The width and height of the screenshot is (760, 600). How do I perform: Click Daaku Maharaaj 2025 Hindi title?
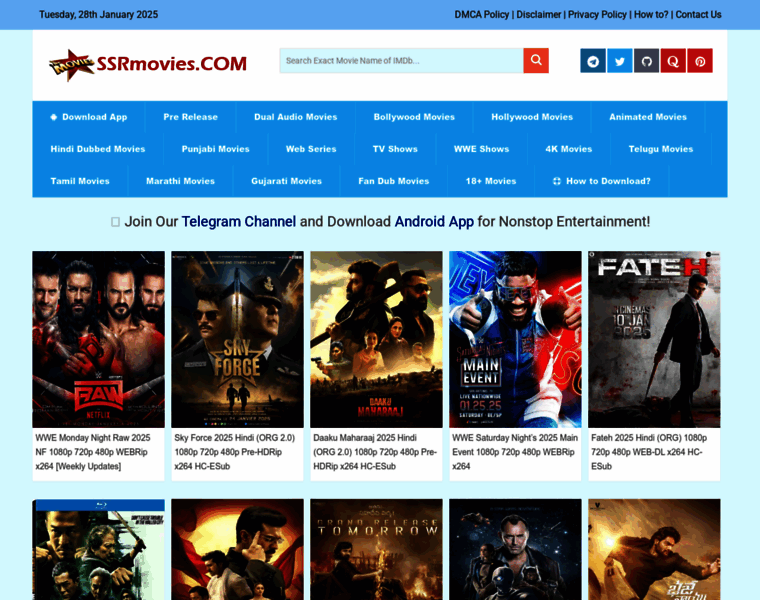click(x=375, y=452)
